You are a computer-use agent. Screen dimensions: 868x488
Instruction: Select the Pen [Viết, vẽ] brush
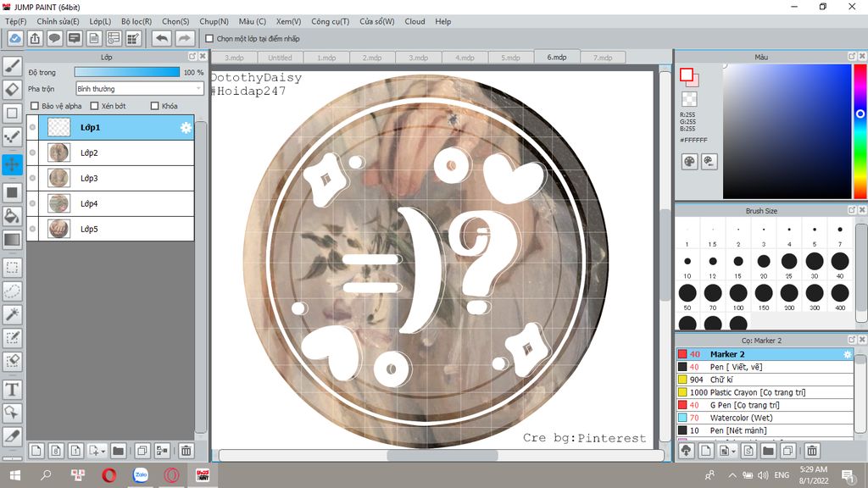[x=765, y=367]
